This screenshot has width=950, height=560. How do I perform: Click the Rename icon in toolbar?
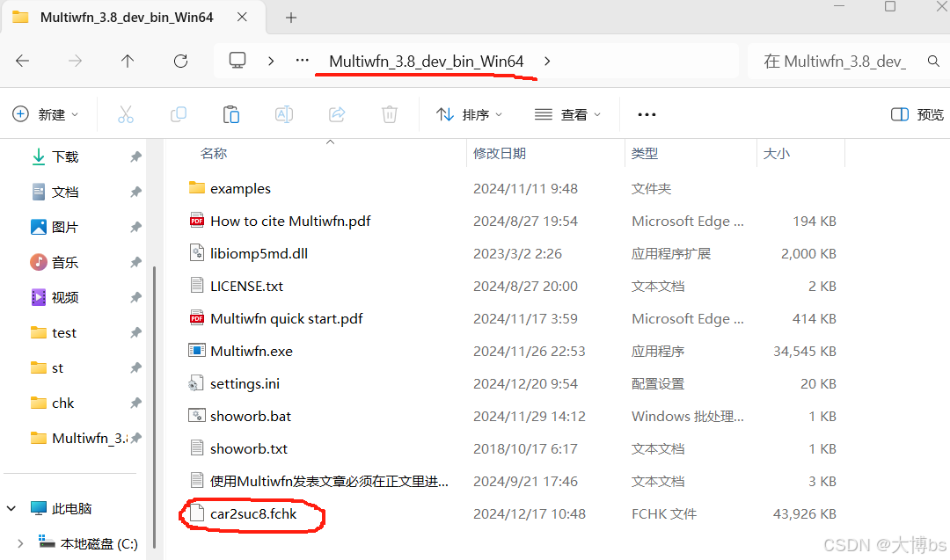[284, 114]
